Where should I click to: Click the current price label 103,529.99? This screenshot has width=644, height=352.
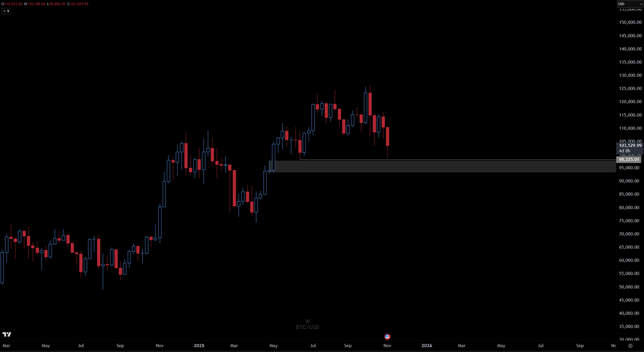630,145
